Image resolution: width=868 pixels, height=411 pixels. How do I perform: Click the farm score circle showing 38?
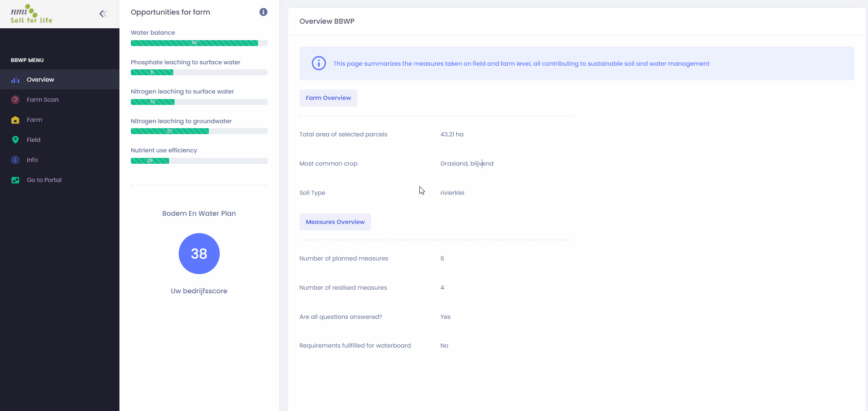coord(199,254)
